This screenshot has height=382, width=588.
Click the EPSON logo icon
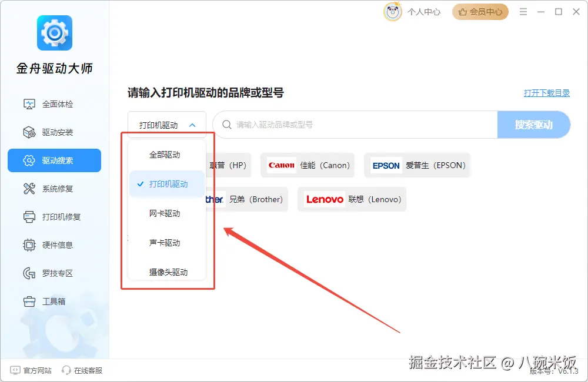[x=386, y=165]
